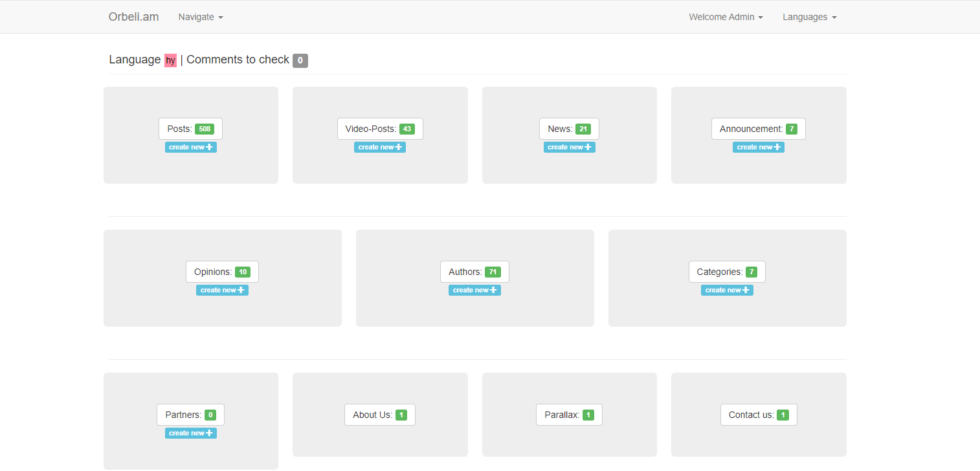Screen dimensions: 980x471
Task: Open the Contact us section button
Action: point(759,415)
